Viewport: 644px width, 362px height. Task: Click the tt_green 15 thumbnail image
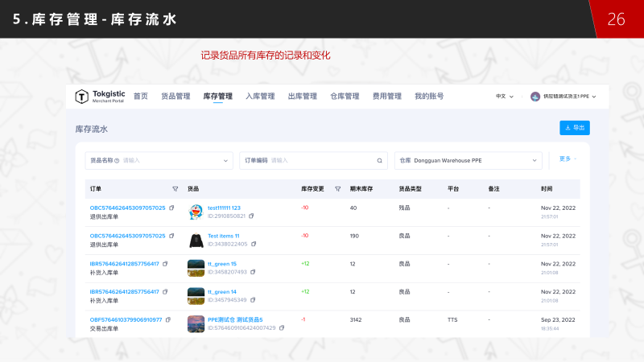pyautogui.click(x=196, y=268)
